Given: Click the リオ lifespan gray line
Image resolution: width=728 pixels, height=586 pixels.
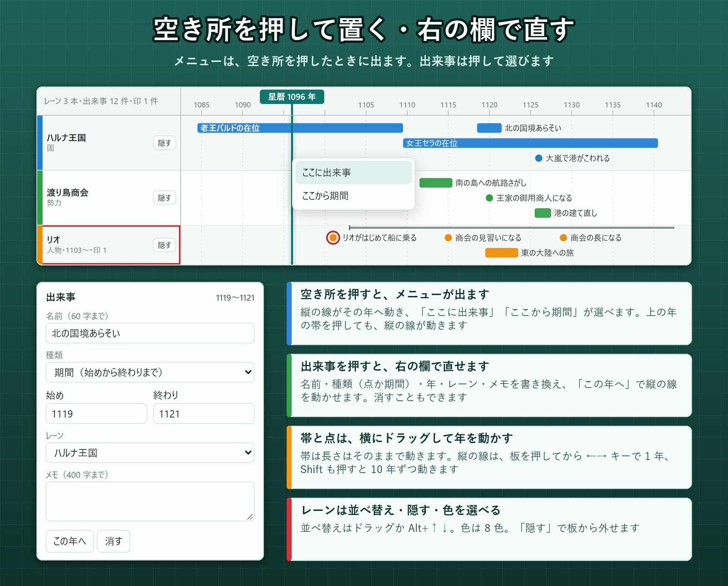Looking at the screenshot, I should pos(511,227).
